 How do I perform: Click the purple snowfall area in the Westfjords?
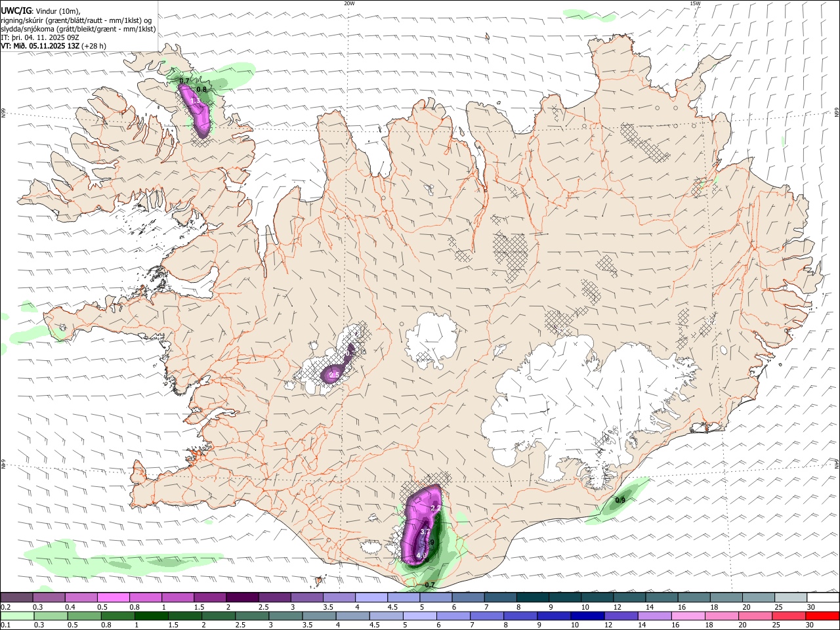[196, 110]
